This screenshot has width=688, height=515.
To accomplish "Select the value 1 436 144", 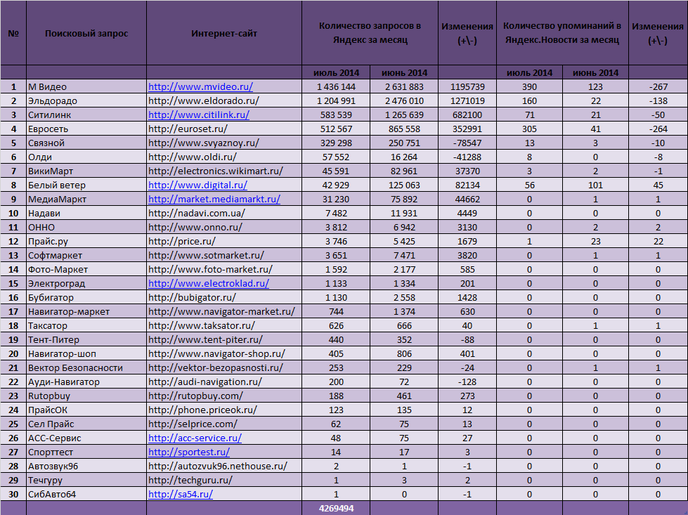I will [x=336, y=87].
